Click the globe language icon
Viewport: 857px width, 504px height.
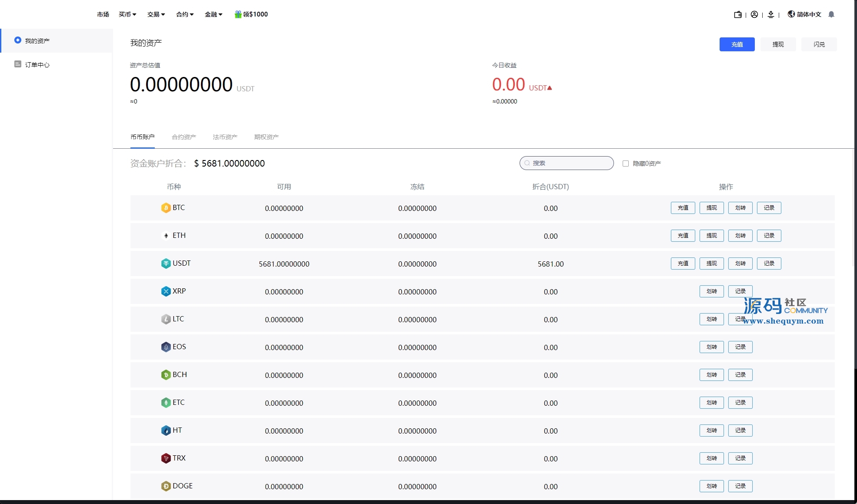(x=791, y=14)
